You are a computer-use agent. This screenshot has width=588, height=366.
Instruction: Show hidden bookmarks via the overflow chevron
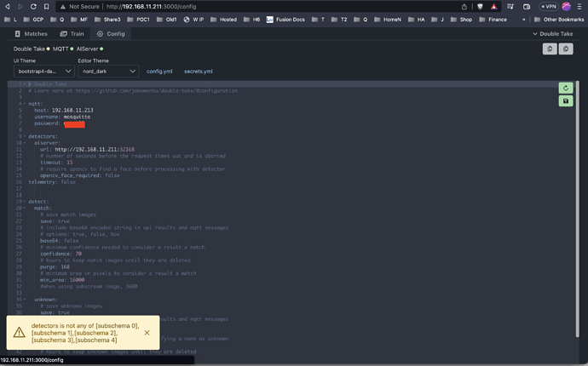(x=523, y=20)
